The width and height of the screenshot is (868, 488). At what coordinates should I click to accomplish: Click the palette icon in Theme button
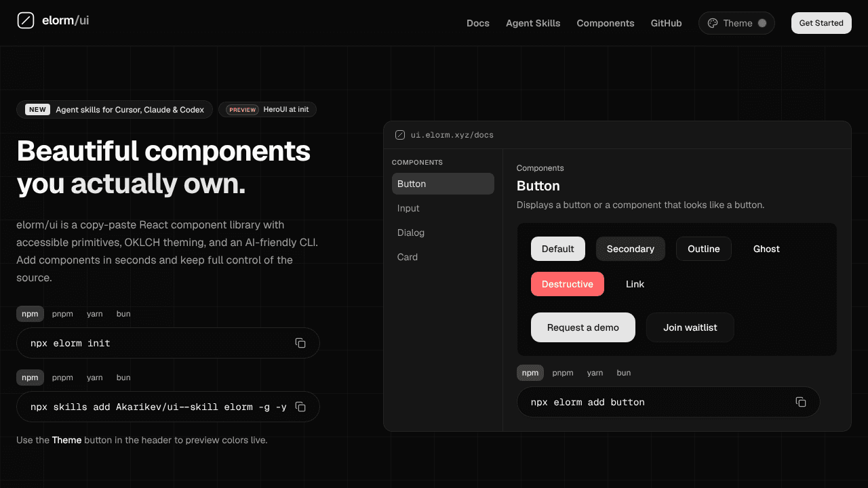click(713, 23)
